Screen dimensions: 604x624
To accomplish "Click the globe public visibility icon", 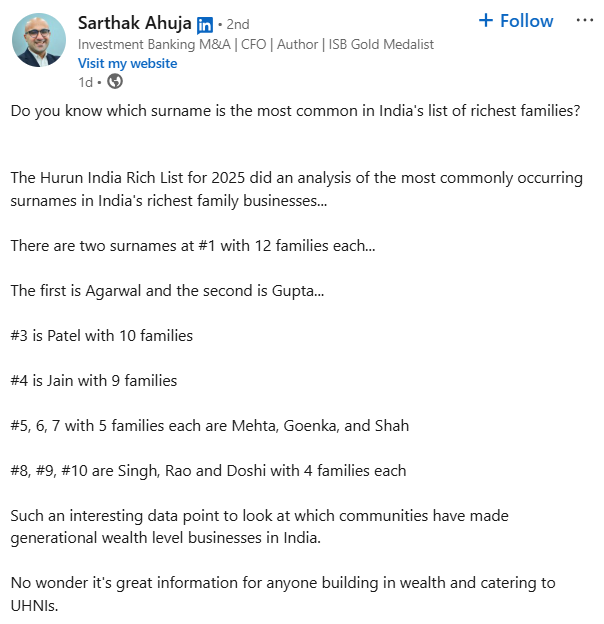I will tap(115, 82).
